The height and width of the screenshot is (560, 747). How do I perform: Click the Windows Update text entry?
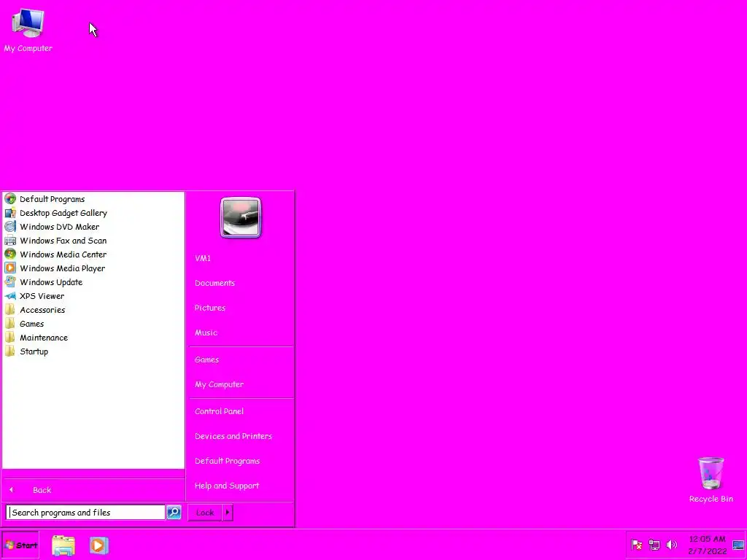(x=51, y=282)
